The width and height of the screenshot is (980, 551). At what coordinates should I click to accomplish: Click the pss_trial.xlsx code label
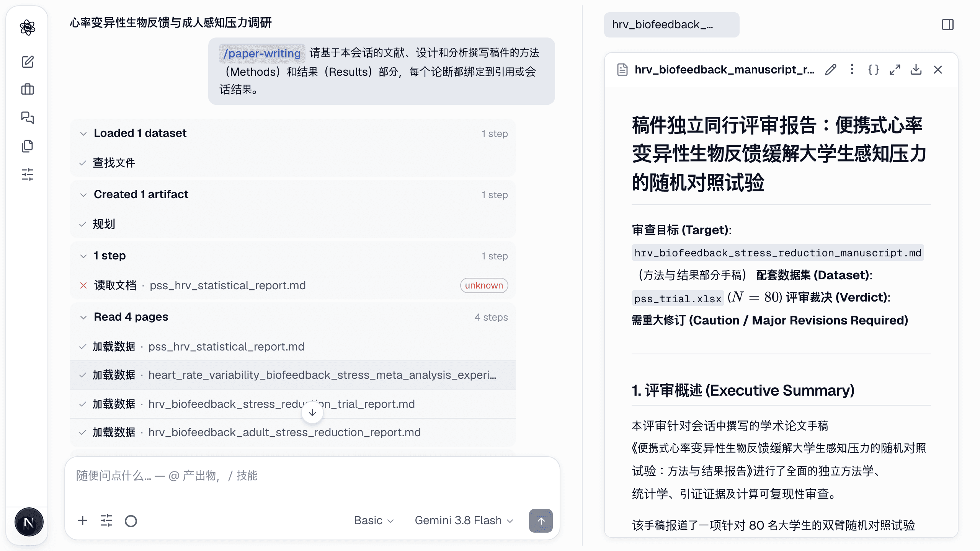point(678,298)
